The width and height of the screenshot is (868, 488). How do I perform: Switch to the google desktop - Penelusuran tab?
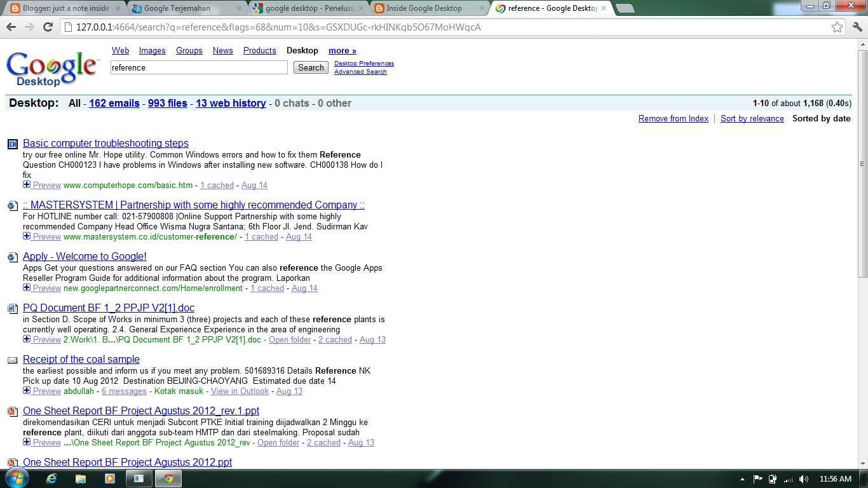(307, 8)
